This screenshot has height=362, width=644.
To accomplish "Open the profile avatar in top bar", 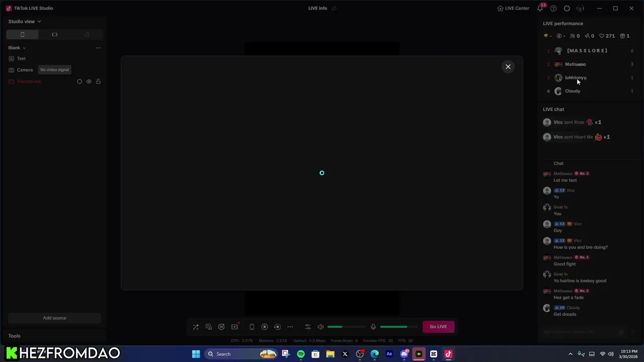I will 580,8.
